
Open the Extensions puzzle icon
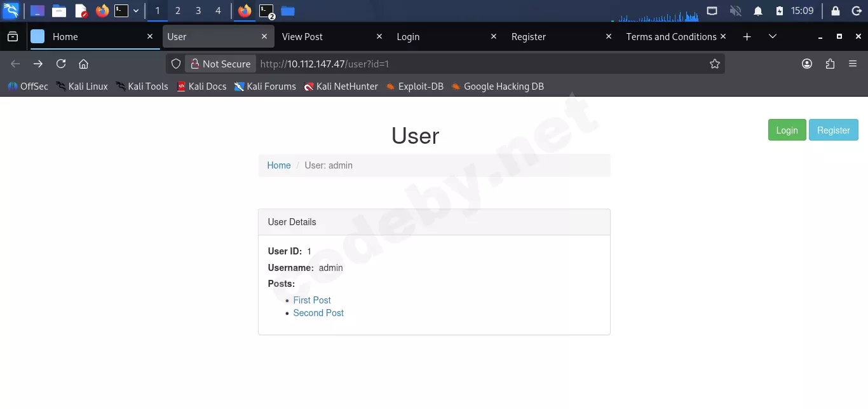coord(830,64)
